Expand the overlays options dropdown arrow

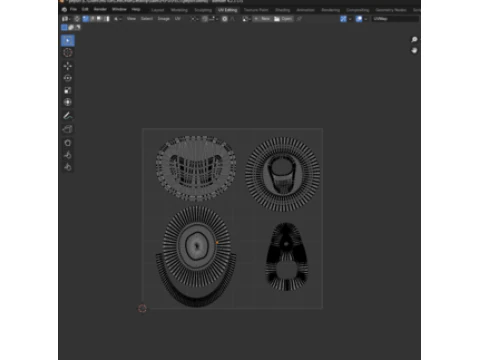(366, 19)
